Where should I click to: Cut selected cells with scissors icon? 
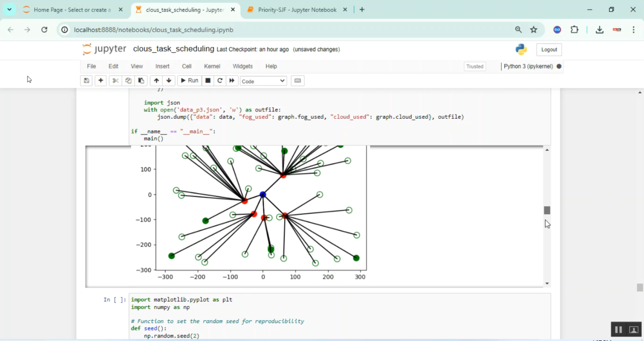[115, 81]
